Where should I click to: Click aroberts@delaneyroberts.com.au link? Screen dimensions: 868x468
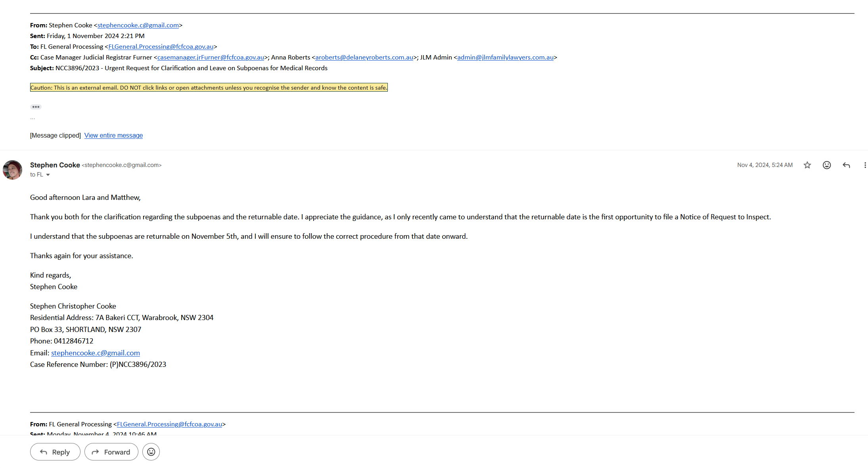coord(364,57)
